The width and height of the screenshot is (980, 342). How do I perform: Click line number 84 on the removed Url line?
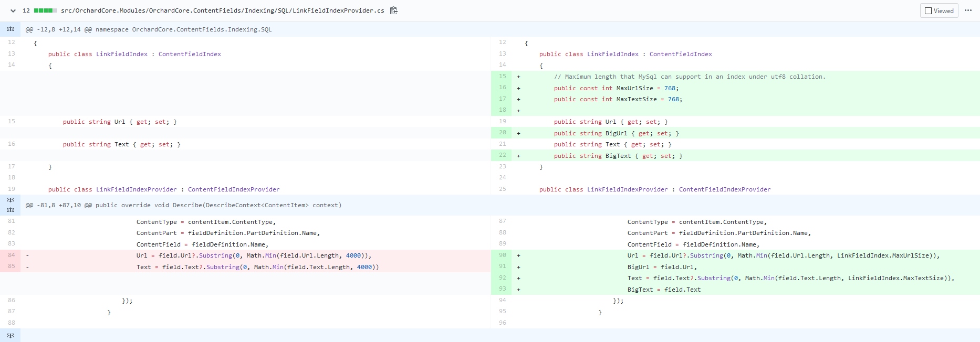click(11, 255)
